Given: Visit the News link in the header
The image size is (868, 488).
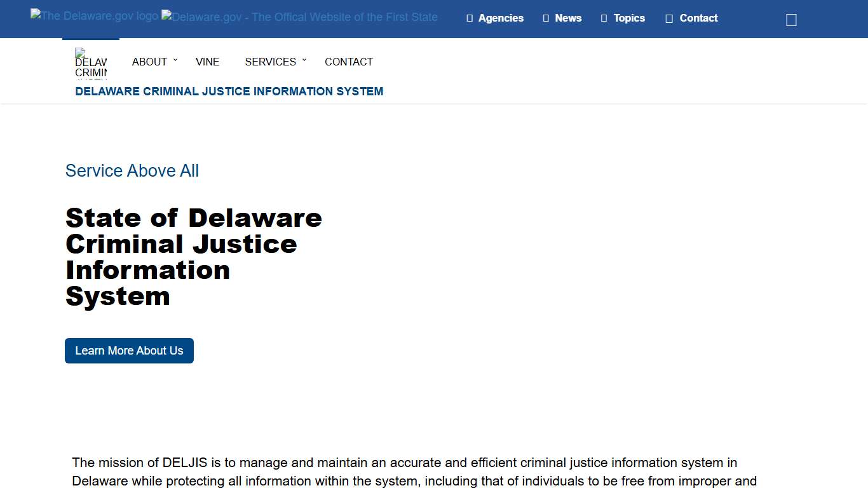Looking at the screenshot, I should pyautogui.click(x=567, y=18).
